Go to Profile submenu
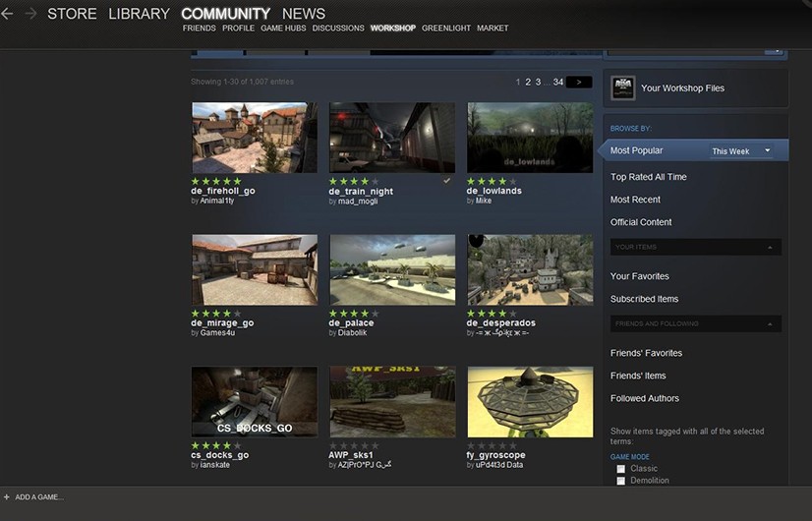The height and width of the screenshot is (521, 812). coord(238,28)
